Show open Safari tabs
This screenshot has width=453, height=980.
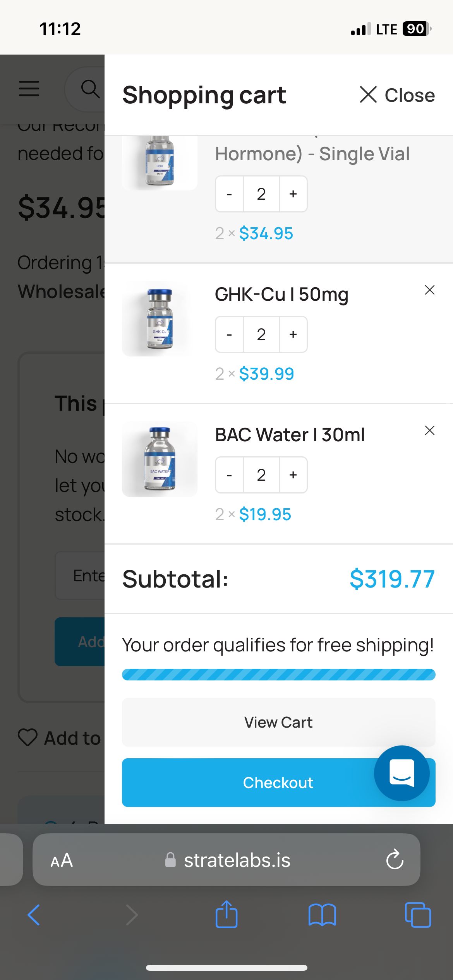pos(418,915)
